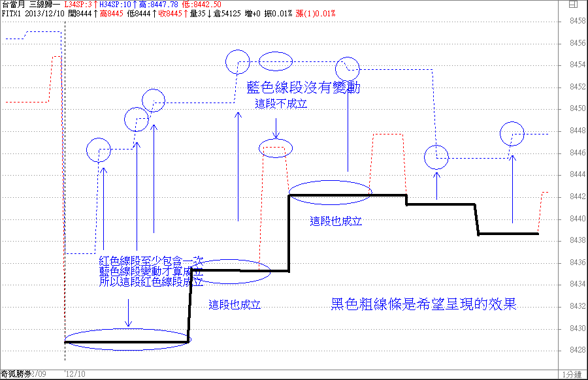Click the 8458 price axis label
Screen dimensions: 588x380
pyautogui.click(x=578, y=22)
